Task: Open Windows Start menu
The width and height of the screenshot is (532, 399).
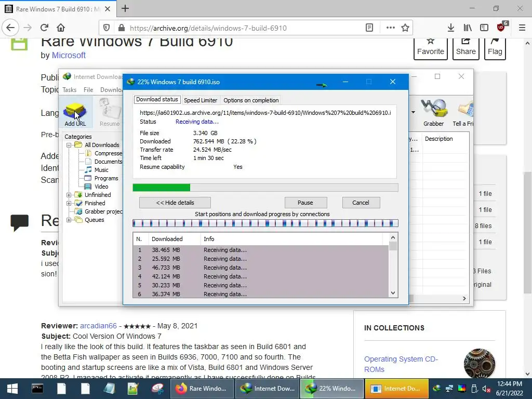Action: 12,389
